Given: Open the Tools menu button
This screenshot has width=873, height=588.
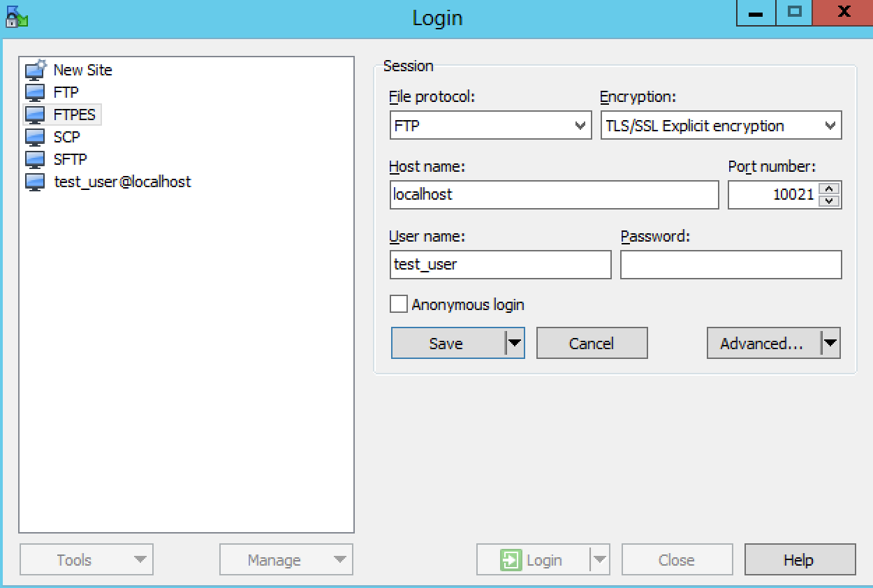Looking at the screenshot, I should 86,560.
